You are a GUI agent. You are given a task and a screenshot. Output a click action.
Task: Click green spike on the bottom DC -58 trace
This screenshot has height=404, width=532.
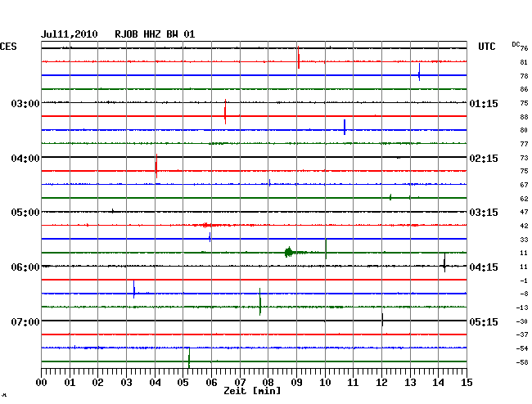[189, 358]
